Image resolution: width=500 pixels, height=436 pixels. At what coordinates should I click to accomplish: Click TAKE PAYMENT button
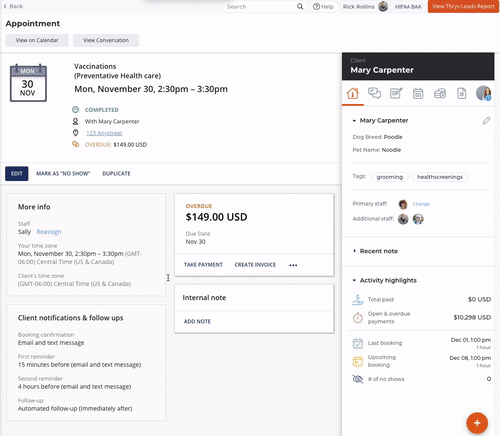[x=203, y=265]
